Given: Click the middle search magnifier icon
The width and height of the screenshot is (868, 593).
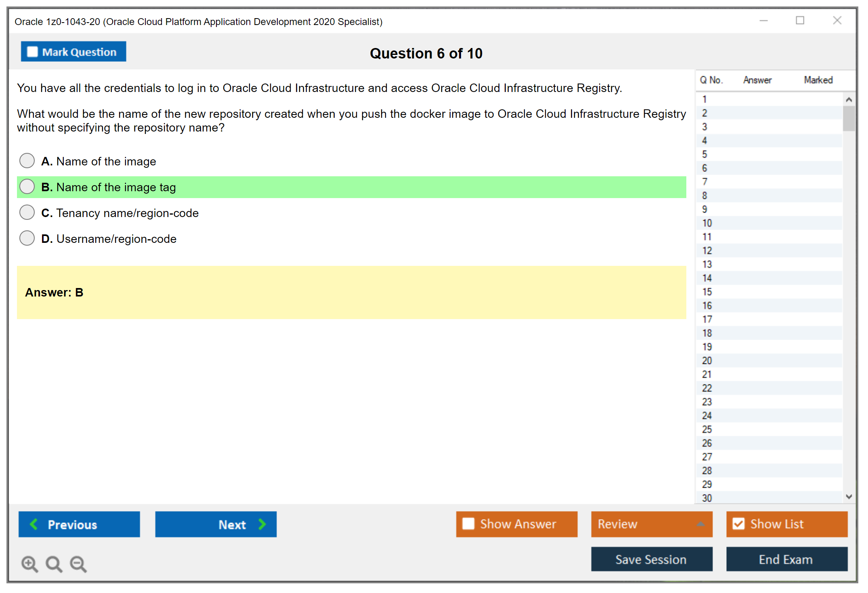Looking at the screenshot, I should click(x=54, y=564).
